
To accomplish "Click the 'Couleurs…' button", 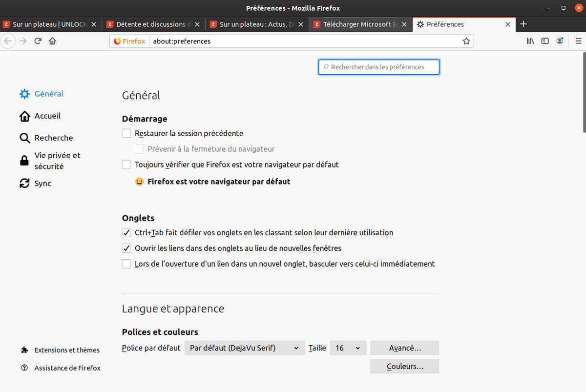I will (x=405, y=366).
